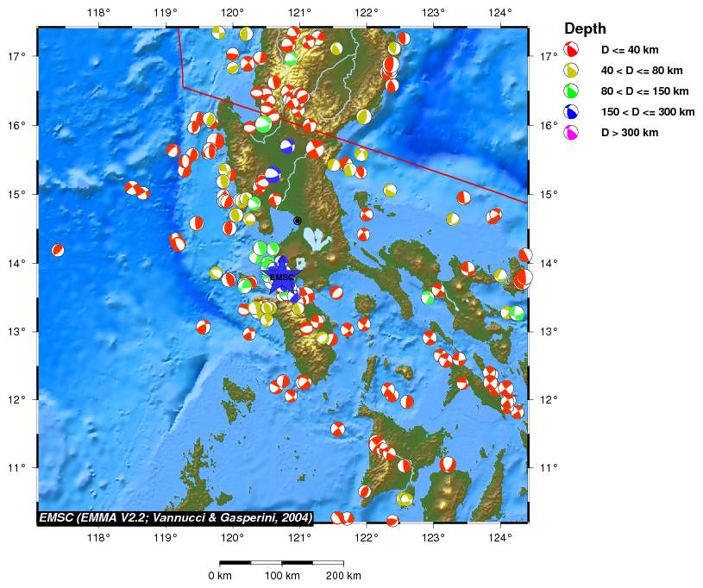Image resolution: width=703 pixels, height=588 pixels.
Task: Click the "0 km" scale bar label
Action: [220, 575]
